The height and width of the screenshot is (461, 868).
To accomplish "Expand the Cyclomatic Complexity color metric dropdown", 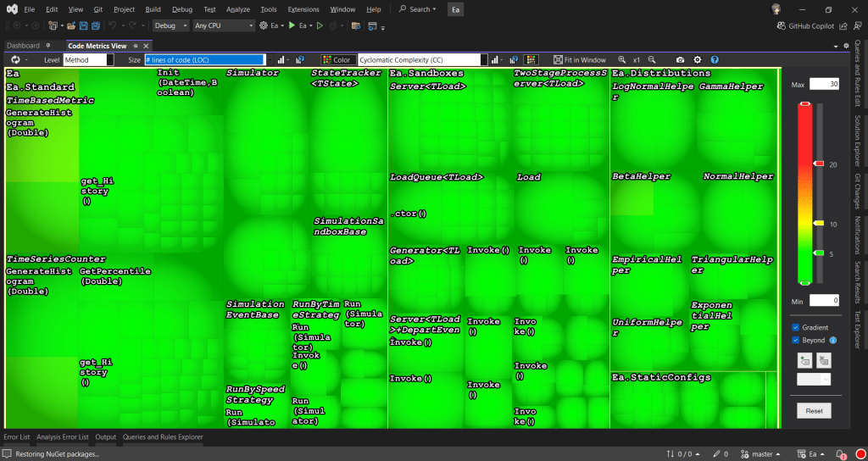I will [484, 60].
